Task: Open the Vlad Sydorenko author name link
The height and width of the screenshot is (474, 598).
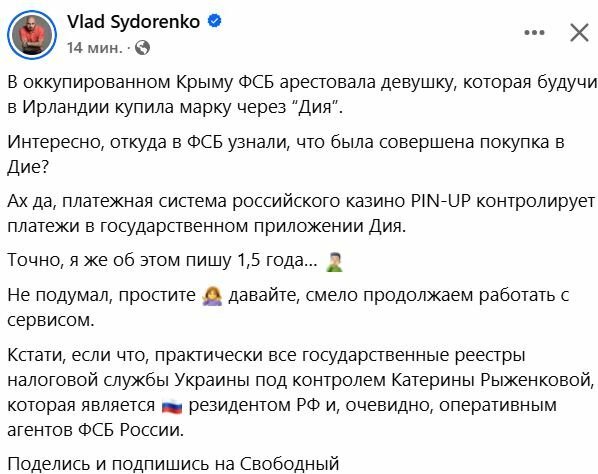Action: [x=133, y=22]
